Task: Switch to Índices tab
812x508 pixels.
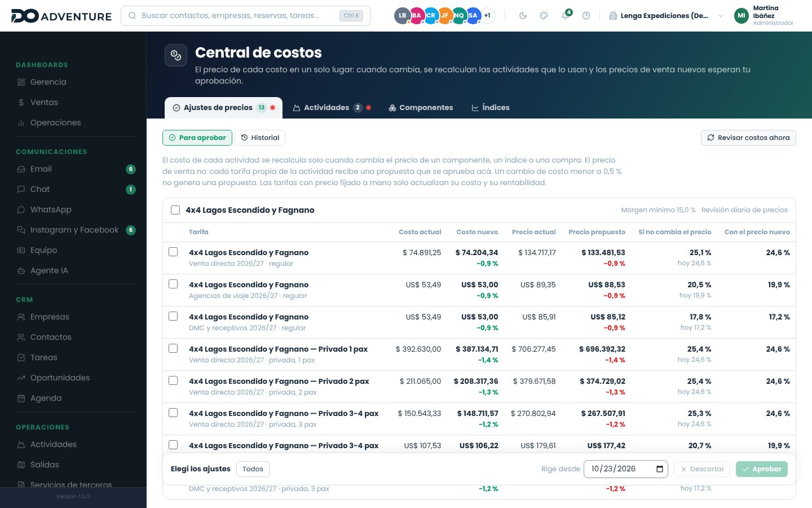Action: point(491,107)
